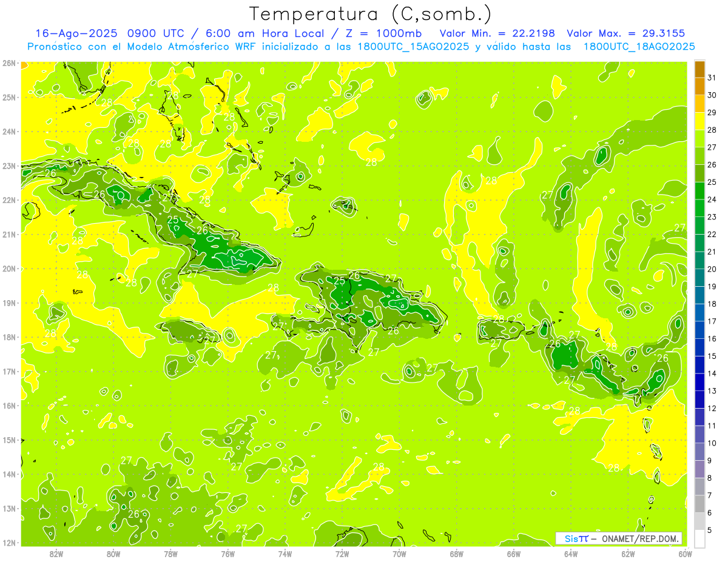The height and width of the screenshot is (562, 728).
Task: Click the dark blue legend band between 12 and 13
Action: [700, 400]
